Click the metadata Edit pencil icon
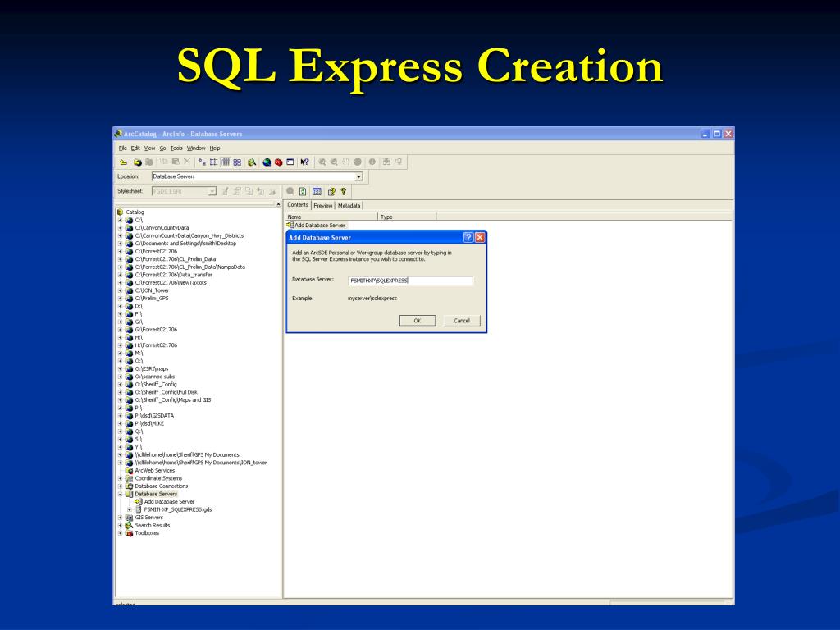Screen dimensions: 840x630 [226, 191]
